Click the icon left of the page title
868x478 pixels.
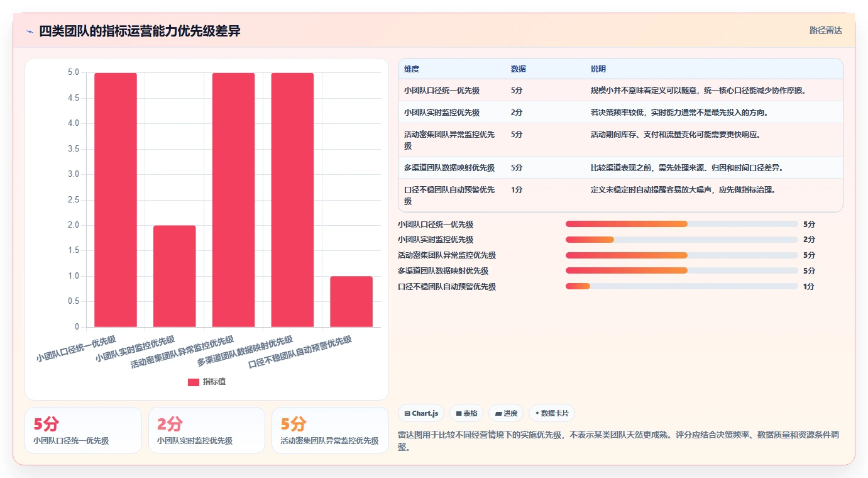click(30, 31)
